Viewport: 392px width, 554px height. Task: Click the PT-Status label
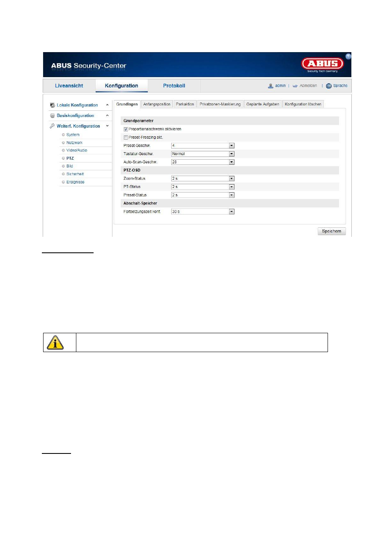[x=132, y=187]
